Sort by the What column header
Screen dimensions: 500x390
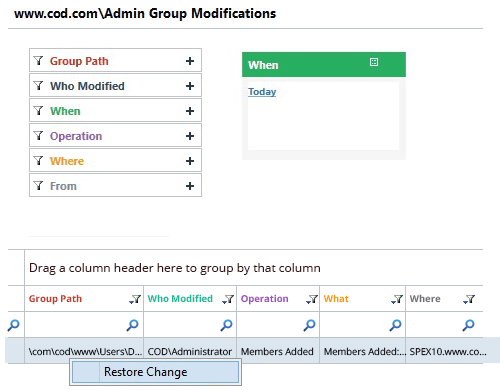(x=336, y=299)
